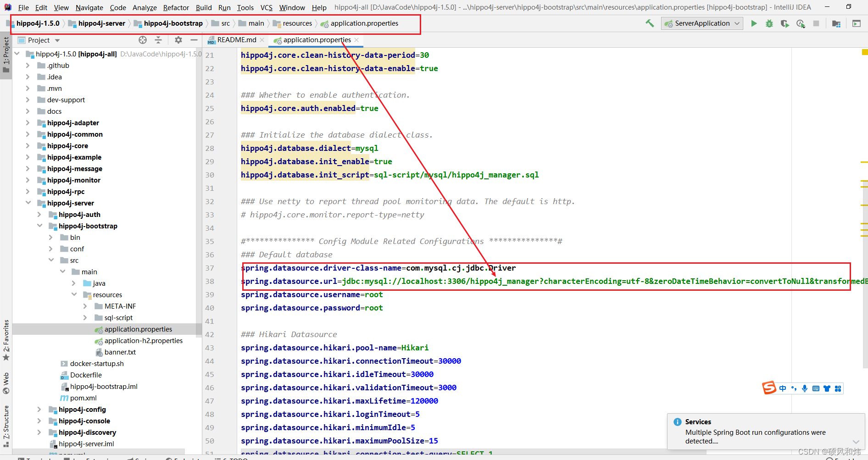Click the yellow inspection indicator at editor top-right

865,52
